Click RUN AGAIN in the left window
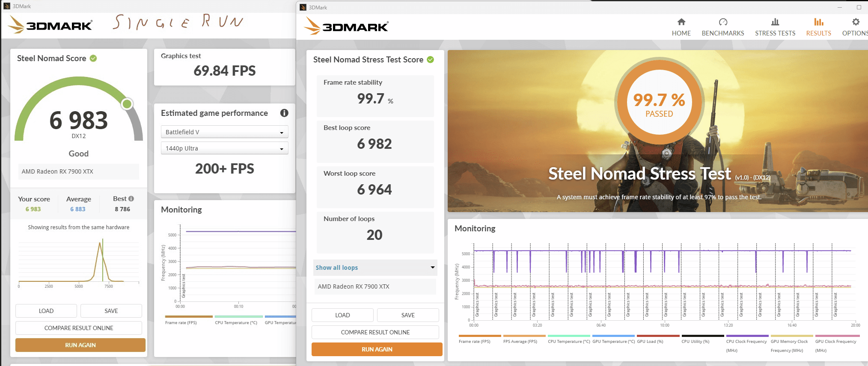The width and height of the screenshot is (868, 366). coord(80,345)
